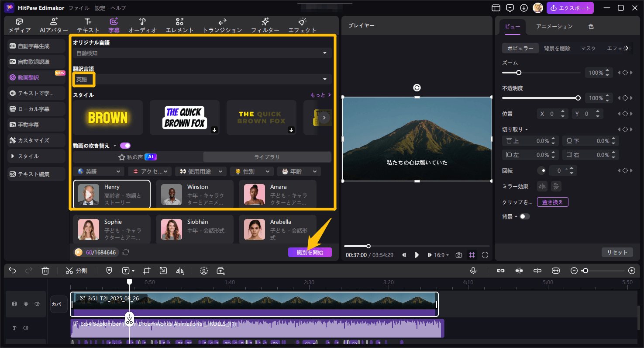Open the オリジナル言語 source language dropdown
The image size is (644, 348).
202,53
